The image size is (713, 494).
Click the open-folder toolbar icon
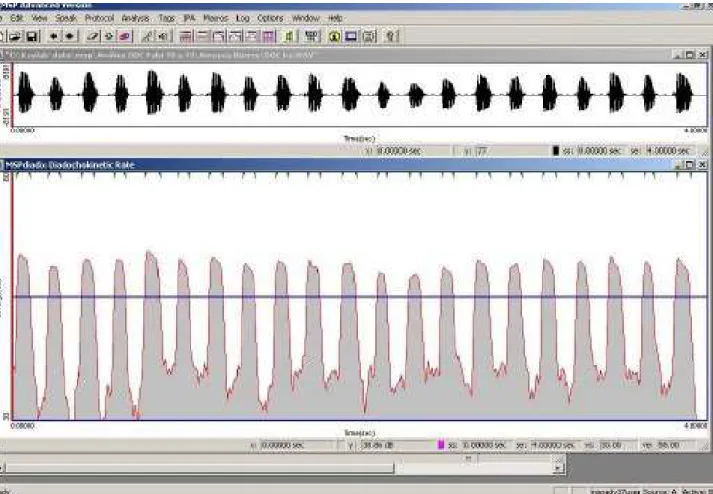15,36
